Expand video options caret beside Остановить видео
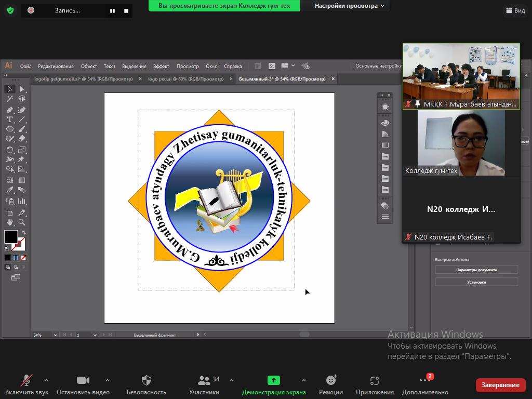The width and height of the screenshot is (532, 399). 107,380
